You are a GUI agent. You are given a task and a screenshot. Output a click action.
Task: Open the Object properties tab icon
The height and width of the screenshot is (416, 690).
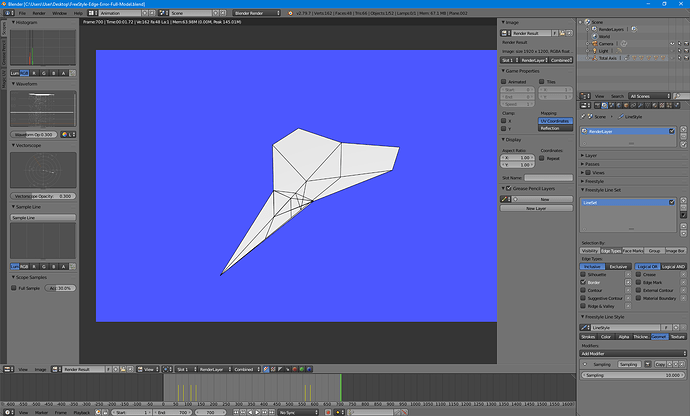click(626, 105)
